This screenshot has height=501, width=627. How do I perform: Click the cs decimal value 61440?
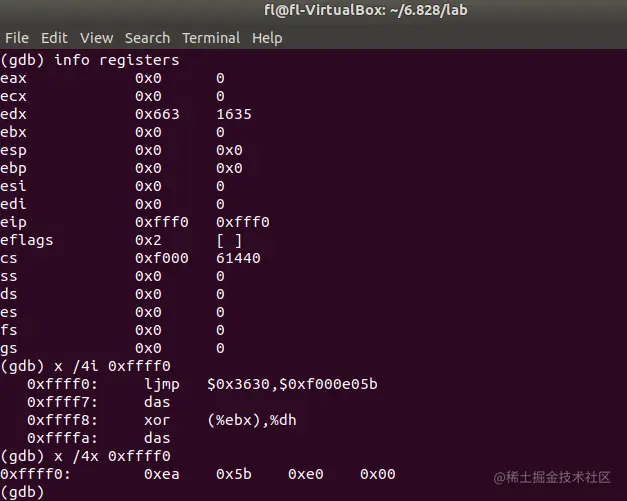[x=238, y=258]
